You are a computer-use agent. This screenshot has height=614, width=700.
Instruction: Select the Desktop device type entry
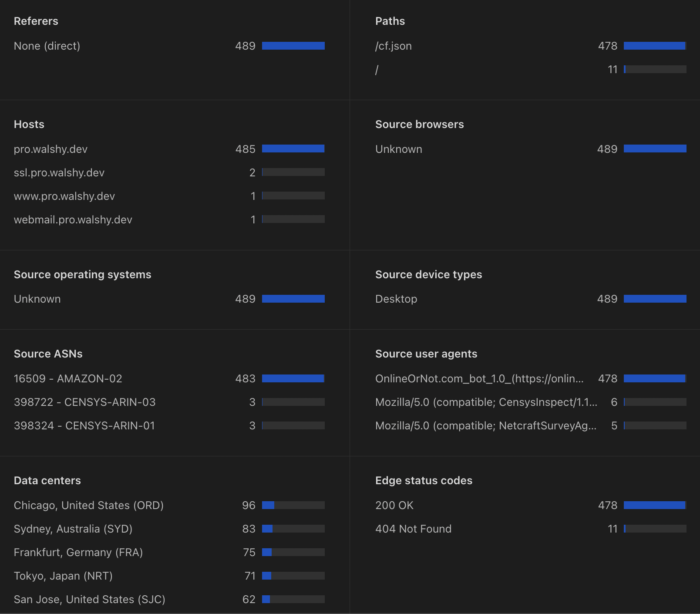click(x=396, y=299)
